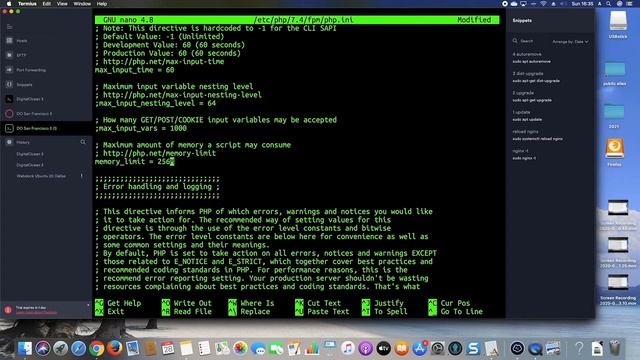Open Spotlight search in menu bar
This screenshot has height=360, width=640.
coord(609,4)
